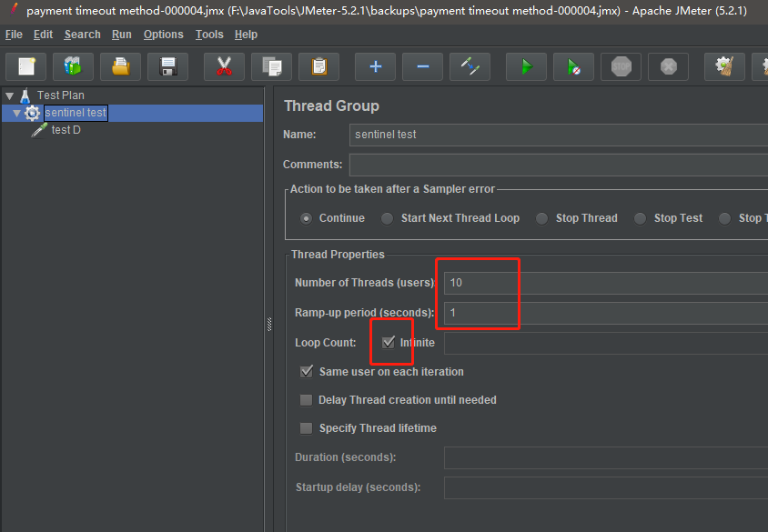768x532 pixels.
Task: Uncheck the Infinite loop count checkbox
Action: click(389, 342)
